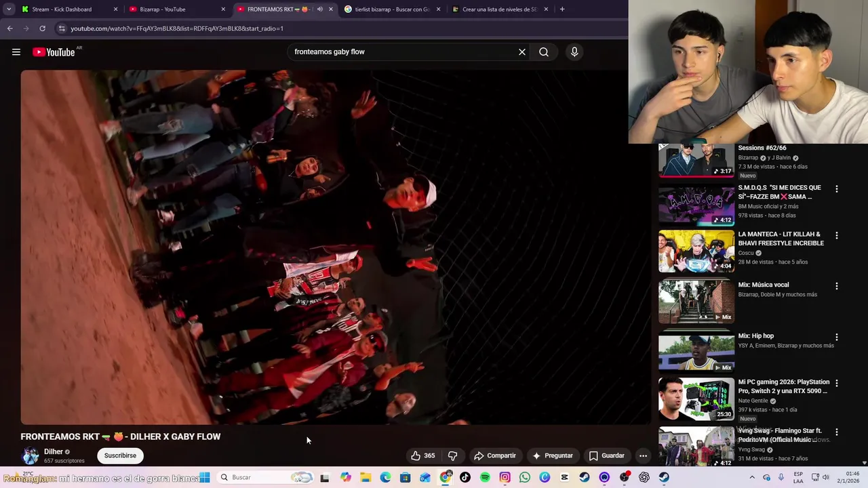Switch to tierlist bizarrap Google tab
The width and height of the screenshot is (868, 488).
(x=392, y=9)
